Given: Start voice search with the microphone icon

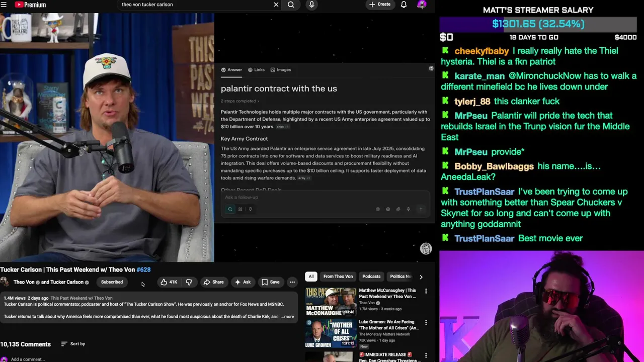Looking at the screenshot, I should point(311,5).
